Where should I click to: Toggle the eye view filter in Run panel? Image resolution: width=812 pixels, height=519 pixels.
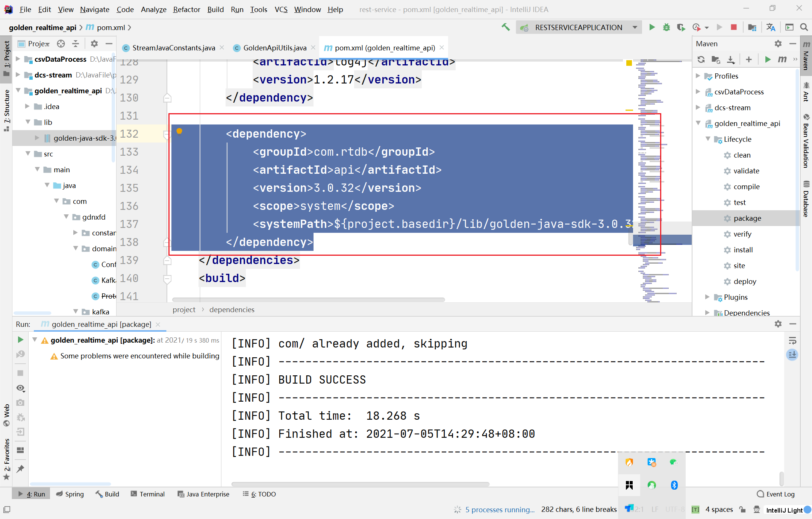(x=21, y=388)
